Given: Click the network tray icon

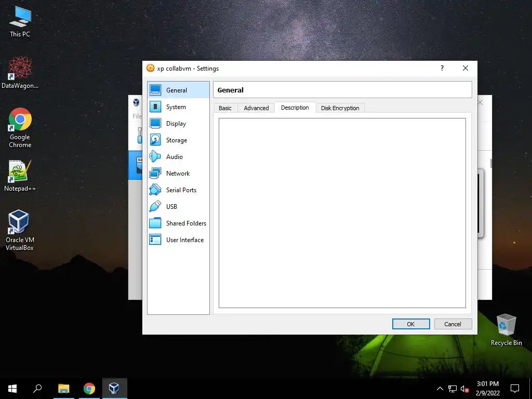Looking at the screenshot, I should pos(453,389).
